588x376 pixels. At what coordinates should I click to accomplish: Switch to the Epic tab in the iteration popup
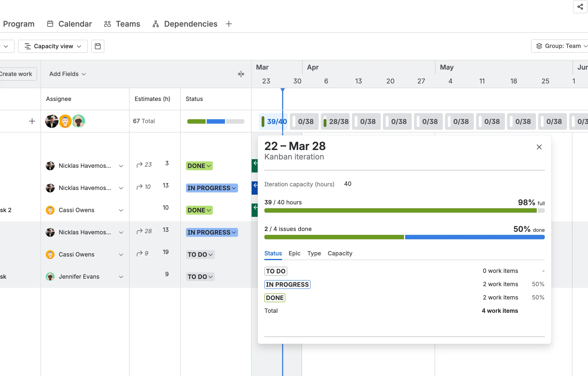(294, 253)
